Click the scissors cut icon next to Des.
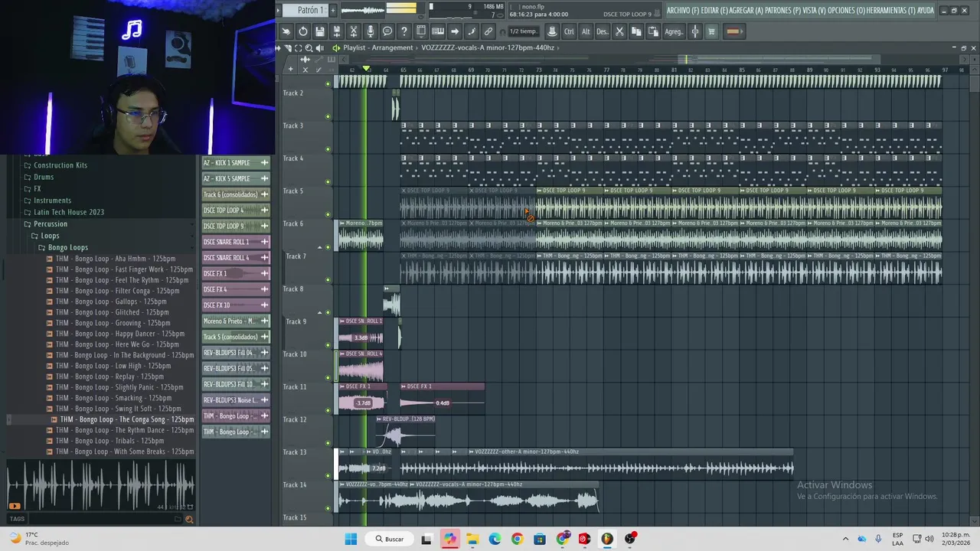The height and width of the screenshot is (551, 980). (x=619, y=31)
